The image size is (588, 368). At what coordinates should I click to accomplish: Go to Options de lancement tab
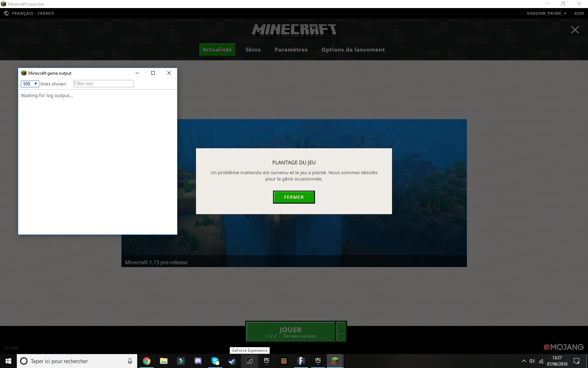click(x=353, y=50)
